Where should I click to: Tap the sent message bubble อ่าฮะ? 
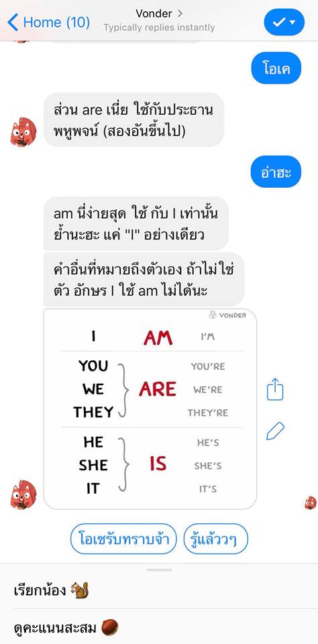(x=276, y=172)
